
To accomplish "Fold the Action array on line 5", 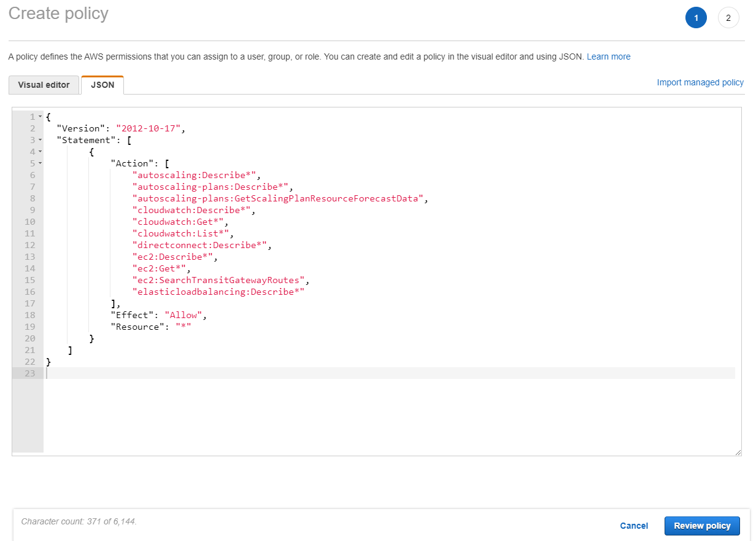I will pos(40,163).
